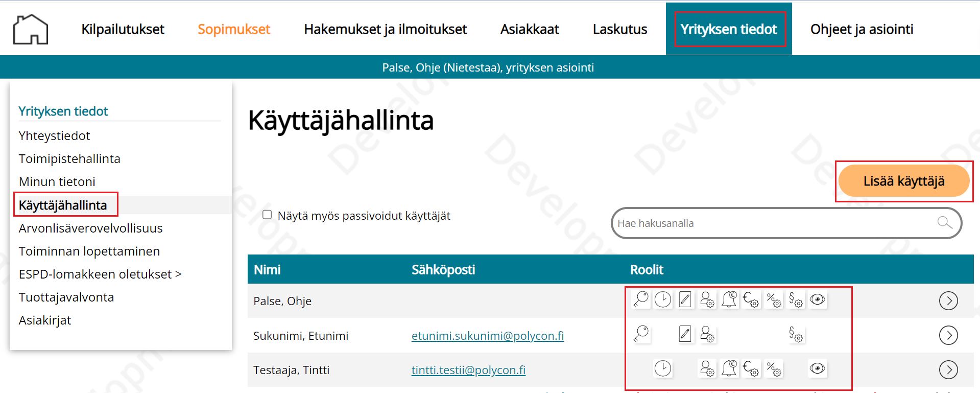Click the Sähköposti column header
Screen dimensions: 980x393
[443, 269]
